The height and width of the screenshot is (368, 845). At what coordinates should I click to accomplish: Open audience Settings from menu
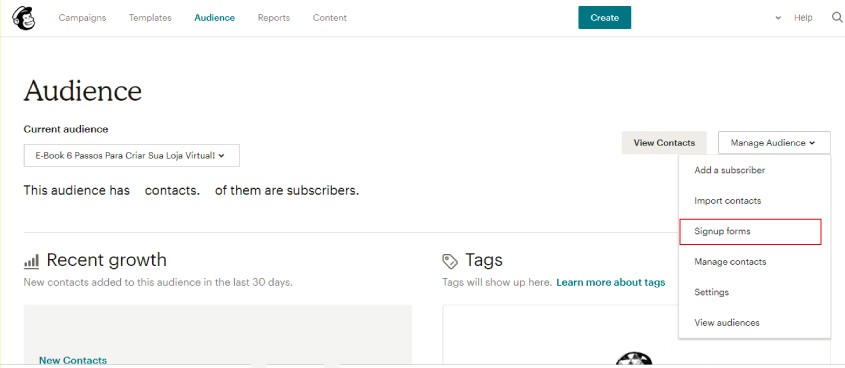tap(711, 292)
